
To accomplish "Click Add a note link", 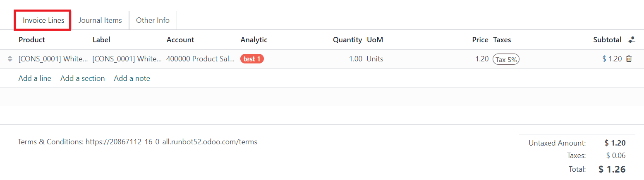I will pos(132,78).
